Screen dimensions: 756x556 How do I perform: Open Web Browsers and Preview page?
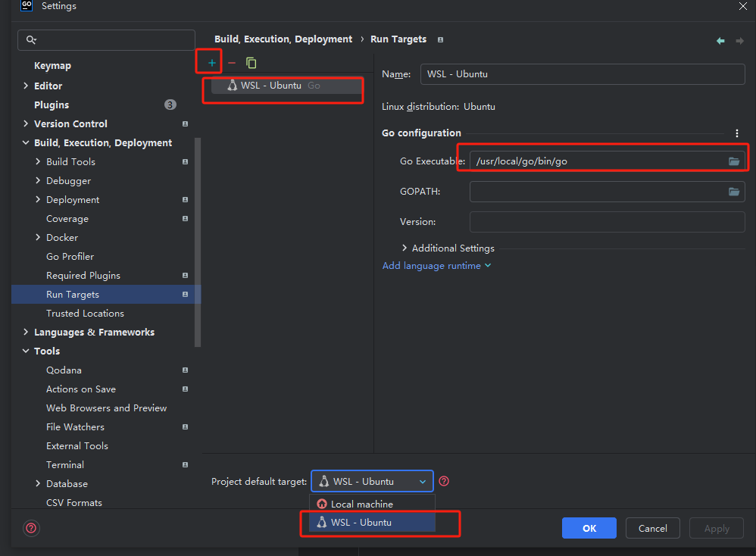point(107,408)
